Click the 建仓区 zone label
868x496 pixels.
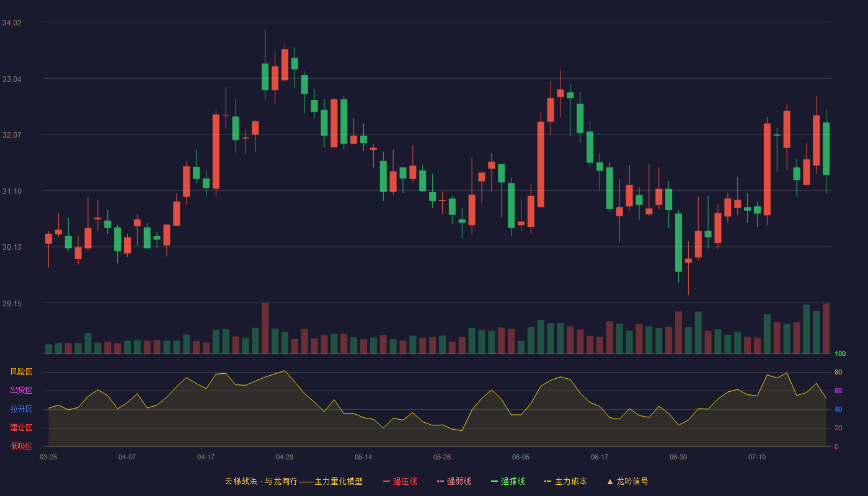[21, 428]
